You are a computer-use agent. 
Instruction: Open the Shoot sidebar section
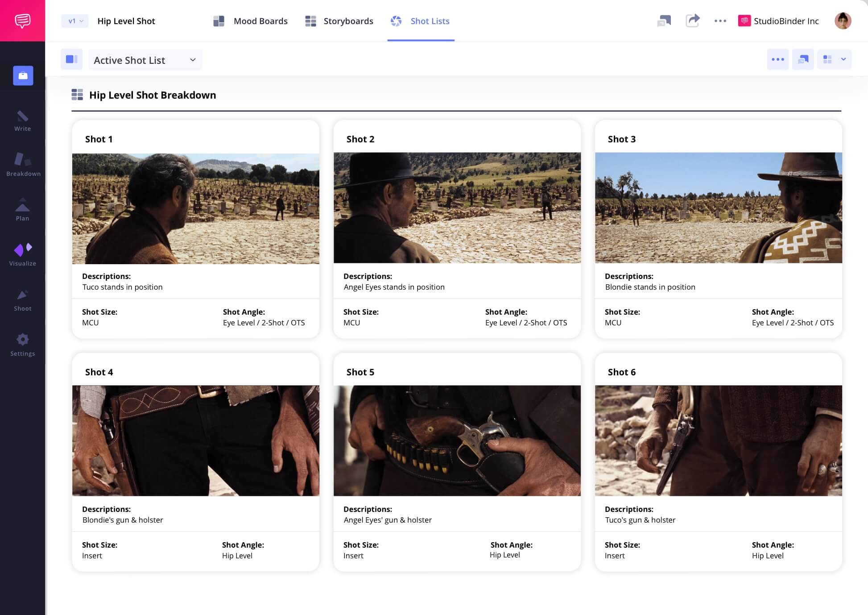[22, 300]
